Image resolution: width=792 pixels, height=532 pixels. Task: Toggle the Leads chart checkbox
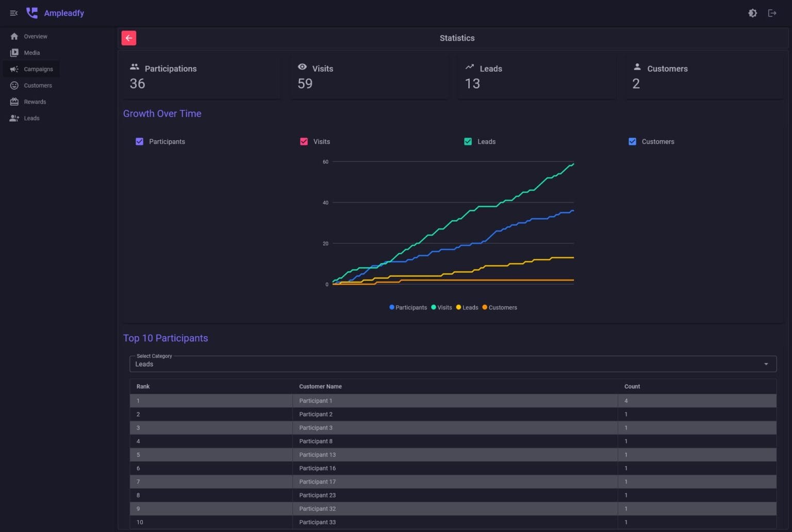point(468,142)
